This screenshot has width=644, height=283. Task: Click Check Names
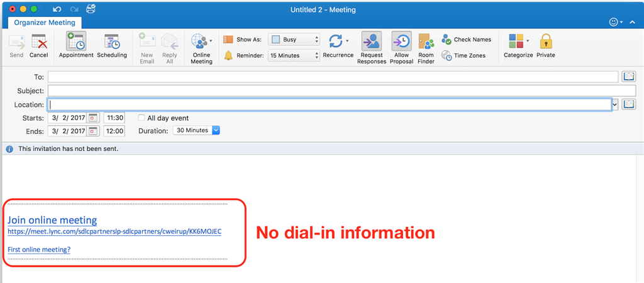[466, 40]
